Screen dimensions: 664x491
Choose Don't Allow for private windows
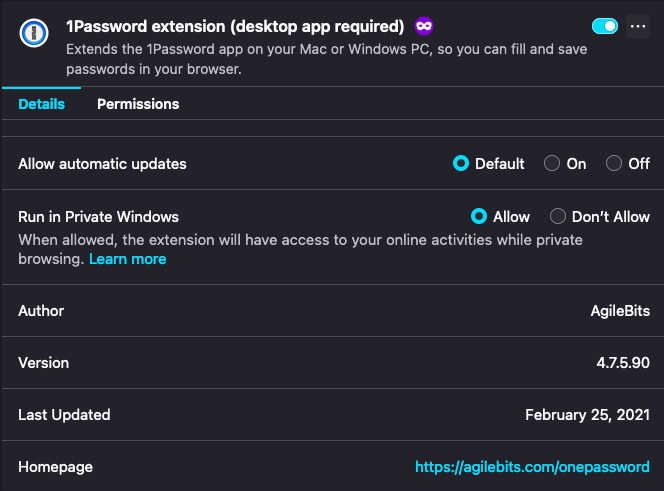click(557, 216)
